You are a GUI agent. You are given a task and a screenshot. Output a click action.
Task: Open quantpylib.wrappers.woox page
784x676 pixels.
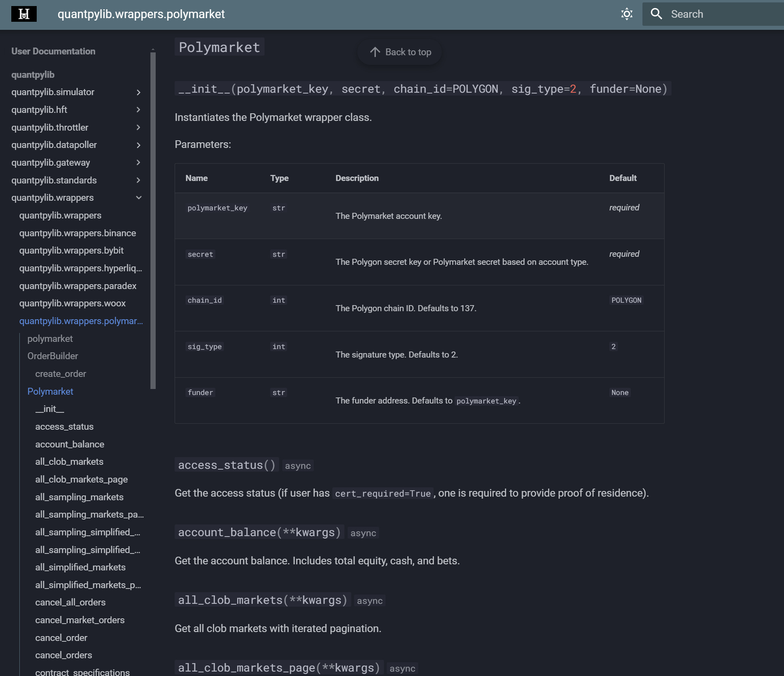pyautogui.click(x=73, y=304)
